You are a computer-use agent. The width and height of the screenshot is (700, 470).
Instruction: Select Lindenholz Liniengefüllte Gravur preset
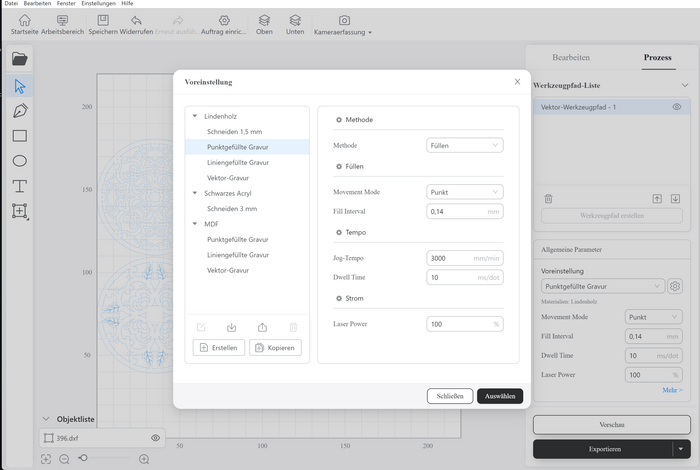point(247,162)
